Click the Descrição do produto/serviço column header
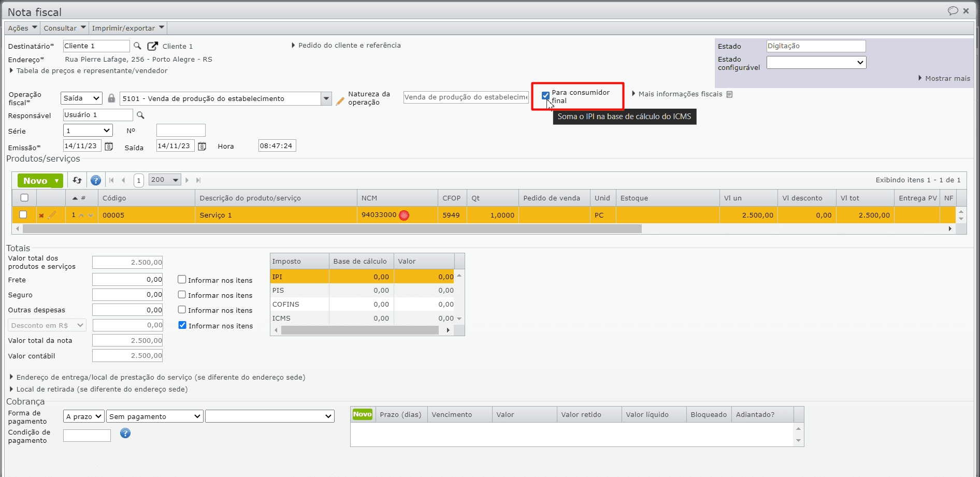The height and width of the screenshot is (477, 980). pos(276,198)
